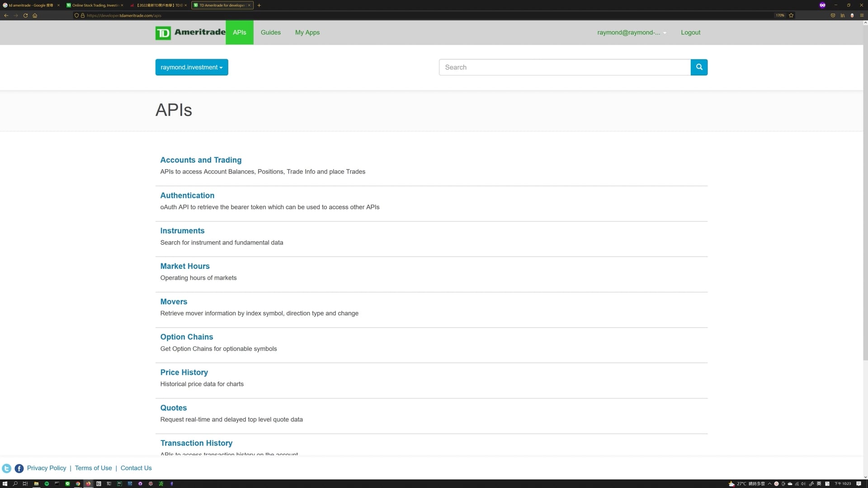This screenshot has width=868, height=488.
Task: Open the Guides menu item
Action: pos(270,33)
